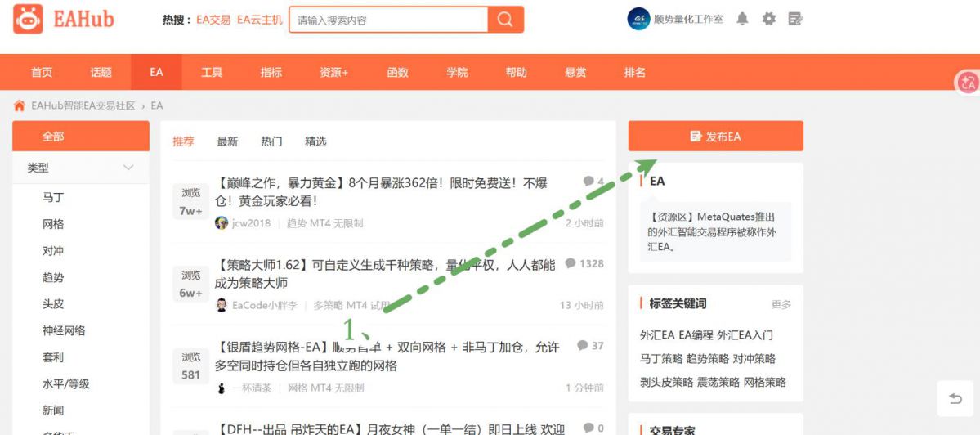The height and width of the screenshot is (435, 980).
Task: Click breadcrumb EAHub智能EA交易社区
Action: tap(83, 105)
